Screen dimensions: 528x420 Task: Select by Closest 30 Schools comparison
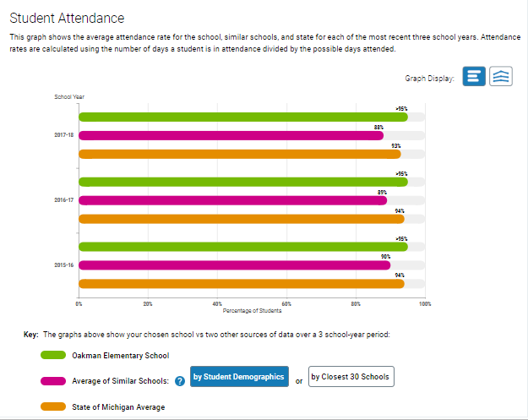point(350,377)
